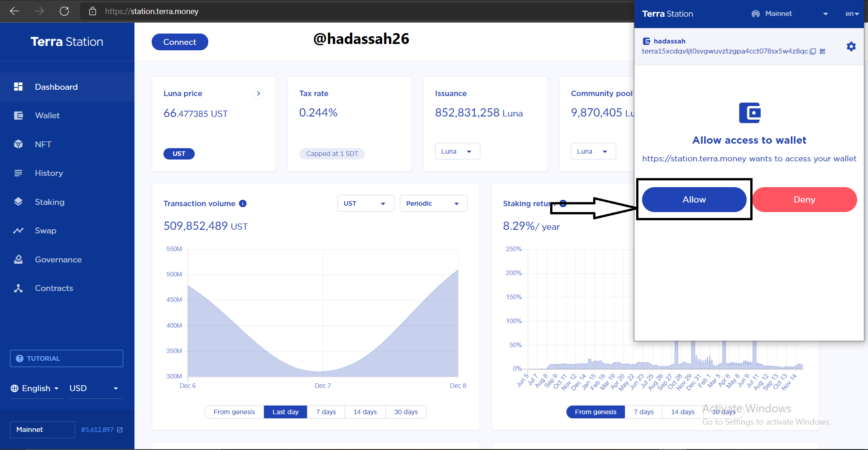Select Transaction volume 14 days range
The height and width of the screenshot is (450, 868).
pyautogui.click(x=365, y=412)
